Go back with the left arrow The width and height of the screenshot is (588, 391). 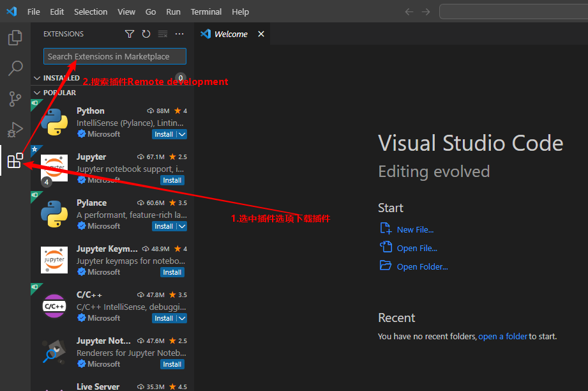pos(409,12)
